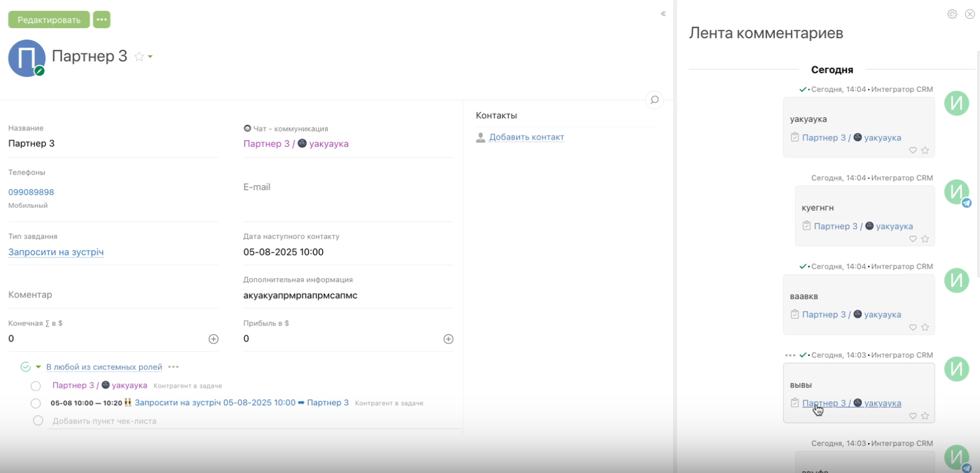The width and height of the screenshot is (980, 473).
Task: Like the 'якуаука' comment with the heart icon
Action: click(x=913, y=150)
